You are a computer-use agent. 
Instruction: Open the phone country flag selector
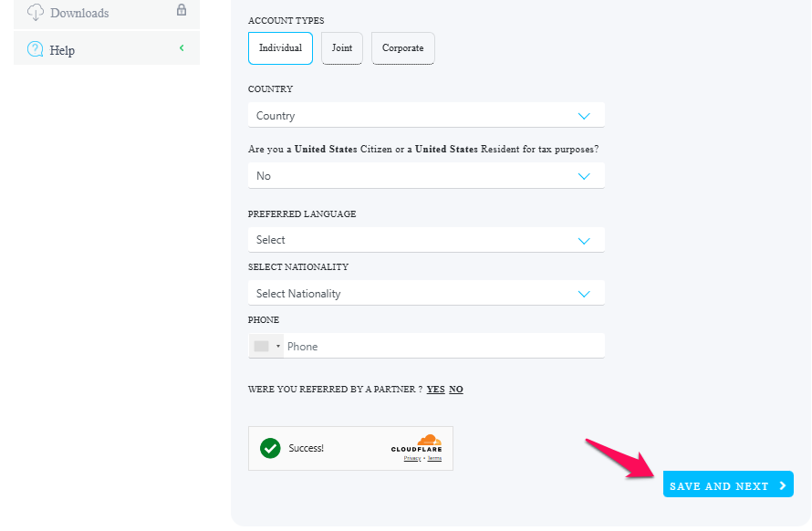coord(266,346)
